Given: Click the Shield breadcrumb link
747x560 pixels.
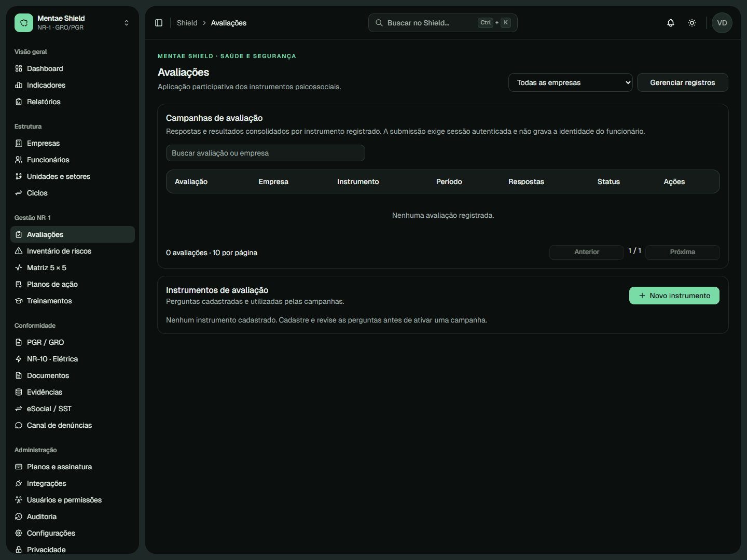Looking at the screenshot, I should [x=187, y=23].
